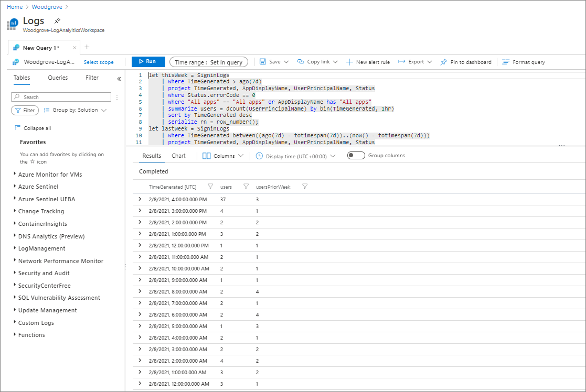This screenshot has height=392, width=586.
Task: Add a new query tab with plus icon
Action: click(87, 47)
